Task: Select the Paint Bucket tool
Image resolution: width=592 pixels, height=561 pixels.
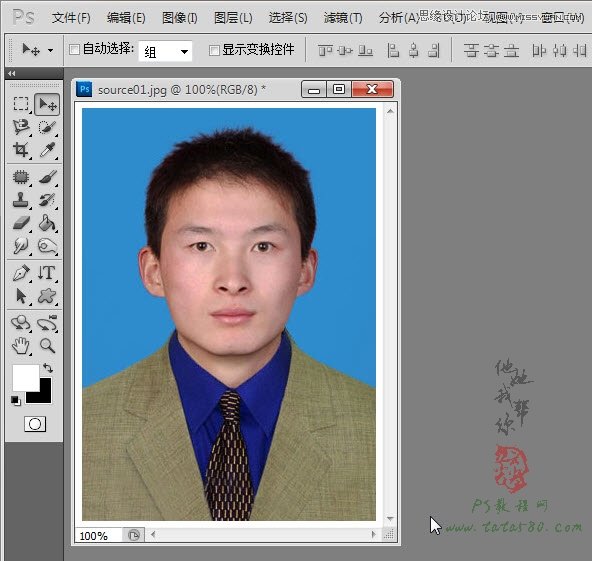Action: click(x=47, y=223)
